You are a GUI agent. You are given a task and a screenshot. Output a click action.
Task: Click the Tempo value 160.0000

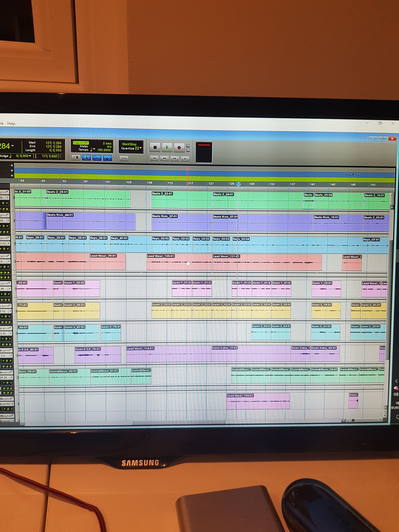click(104, 150)
